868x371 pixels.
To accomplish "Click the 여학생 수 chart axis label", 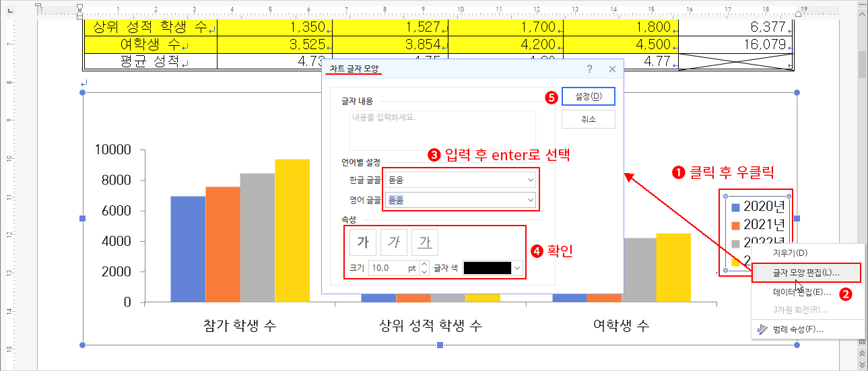I will (621, 326).
